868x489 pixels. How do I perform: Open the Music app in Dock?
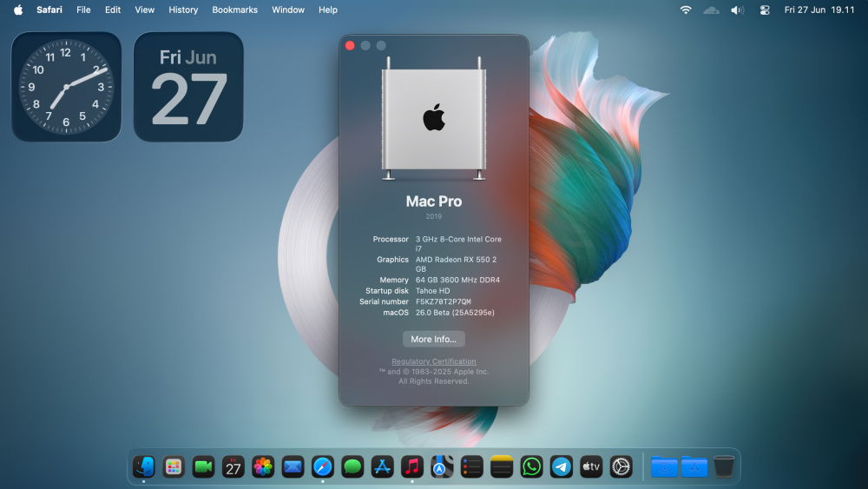point(412,466)
